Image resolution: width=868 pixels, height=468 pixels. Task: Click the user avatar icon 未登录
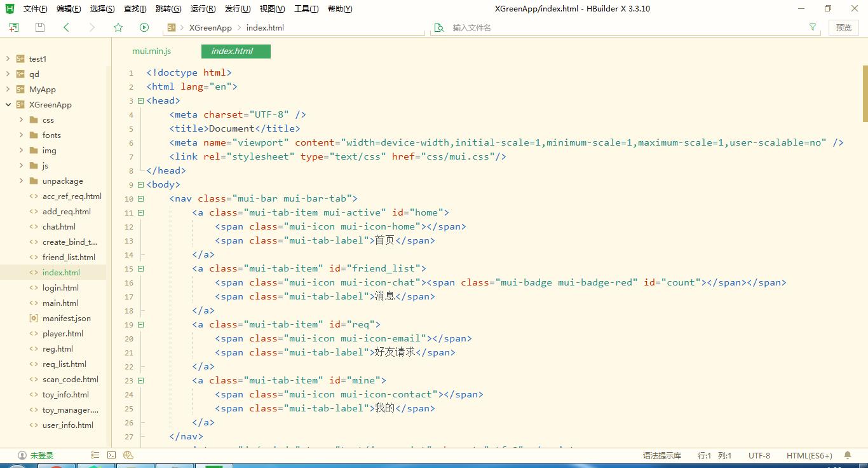(x=22, y=455)
